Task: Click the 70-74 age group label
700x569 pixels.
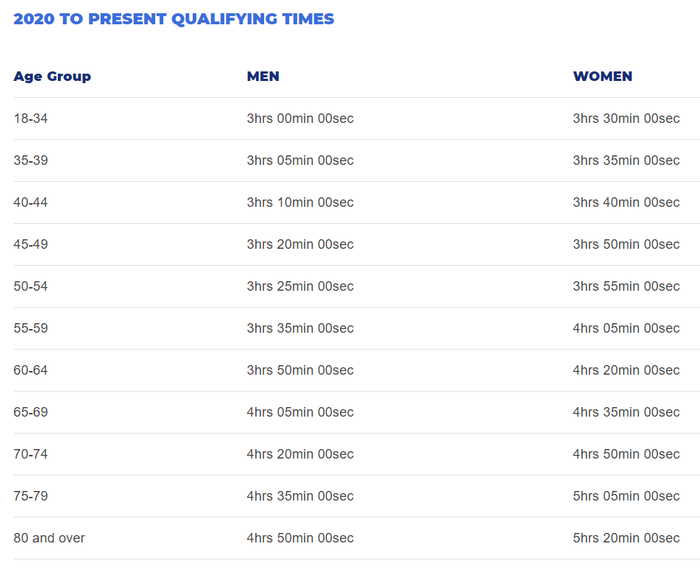Action: tap(29, 454)
